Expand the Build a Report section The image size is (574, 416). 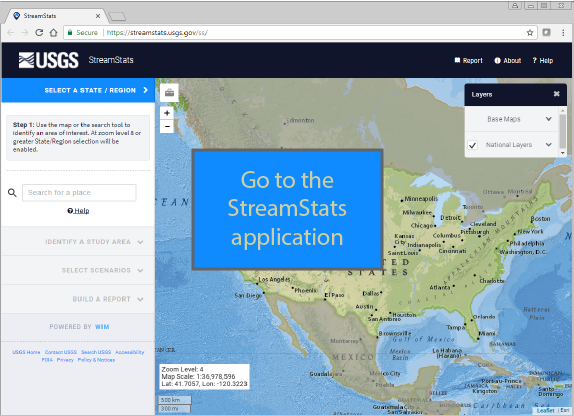[x=78, y=299]
